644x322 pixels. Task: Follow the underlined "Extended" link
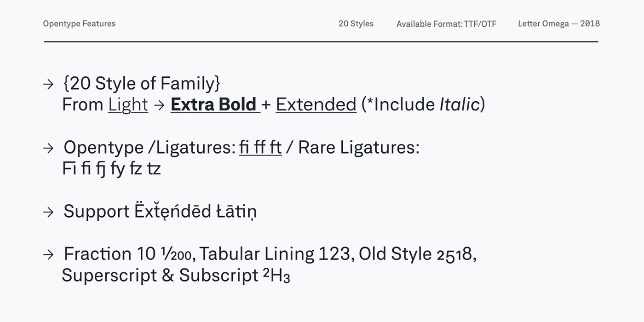(316, 105)
